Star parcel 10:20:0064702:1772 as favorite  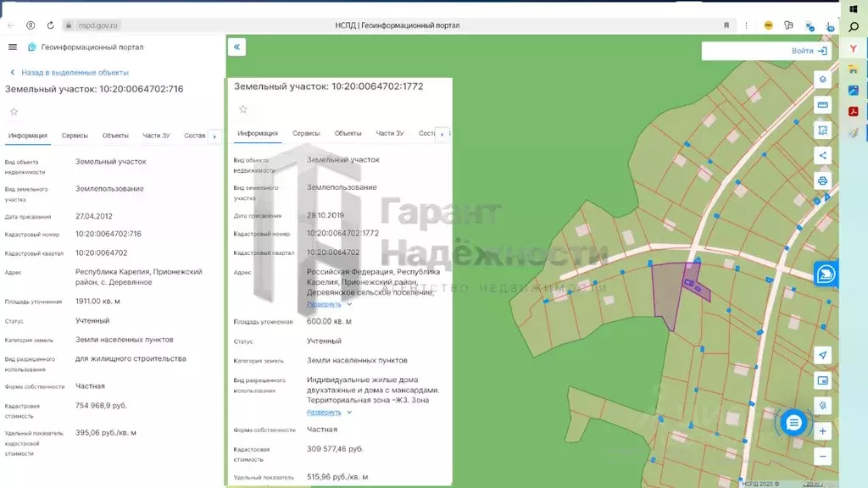242,109
